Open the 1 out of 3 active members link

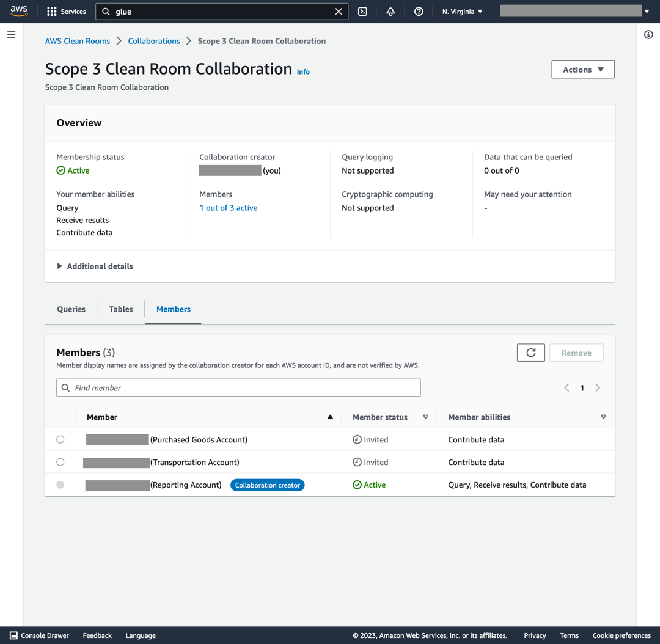tap(229, 207)
